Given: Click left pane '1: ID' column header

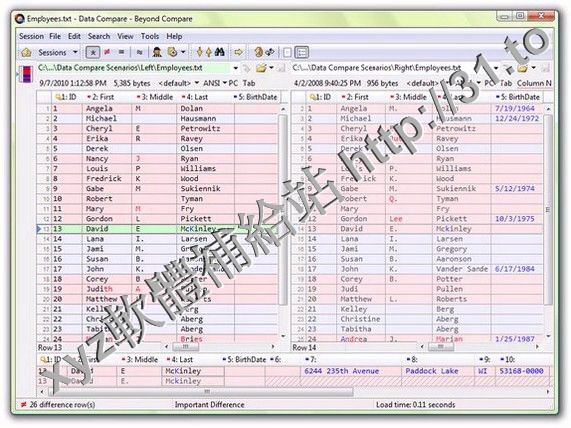Looking at the screenshot, I should [67, 97].
